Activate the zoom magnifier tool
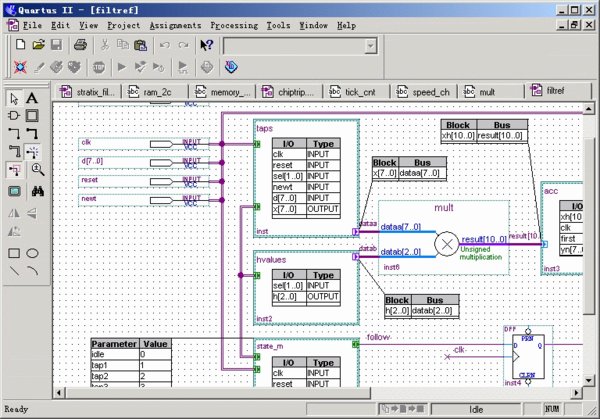The height and width of the screenshot is (419, 600). (x=38, y=170)
